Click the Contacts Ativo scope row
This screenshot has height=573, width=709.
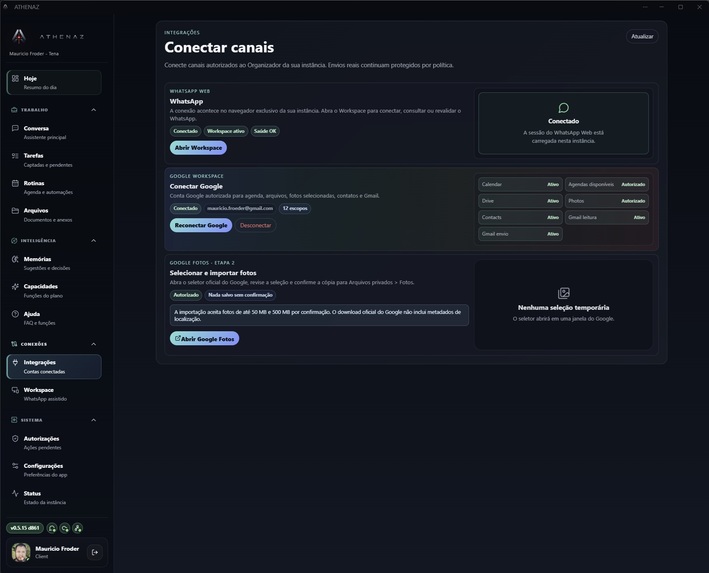pos(520,218)
